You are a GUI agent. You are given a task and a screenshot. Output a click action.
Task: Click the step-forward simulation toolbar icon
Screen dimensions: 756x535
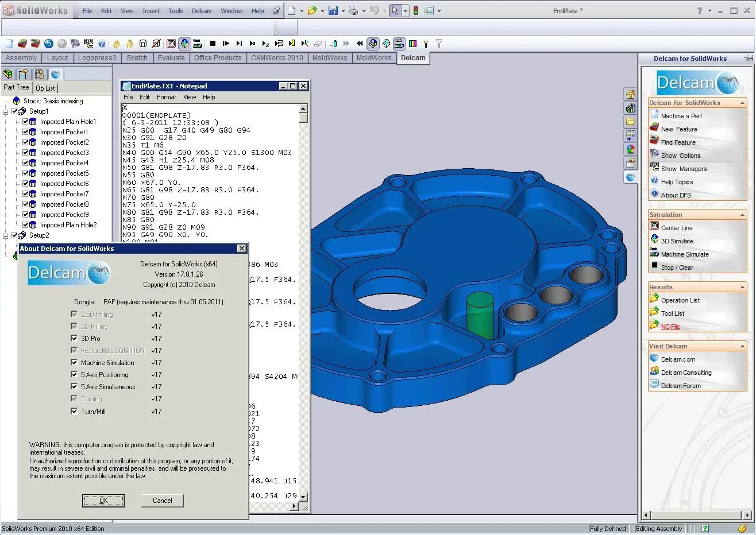pyautogui.click(x=239, y=44)
